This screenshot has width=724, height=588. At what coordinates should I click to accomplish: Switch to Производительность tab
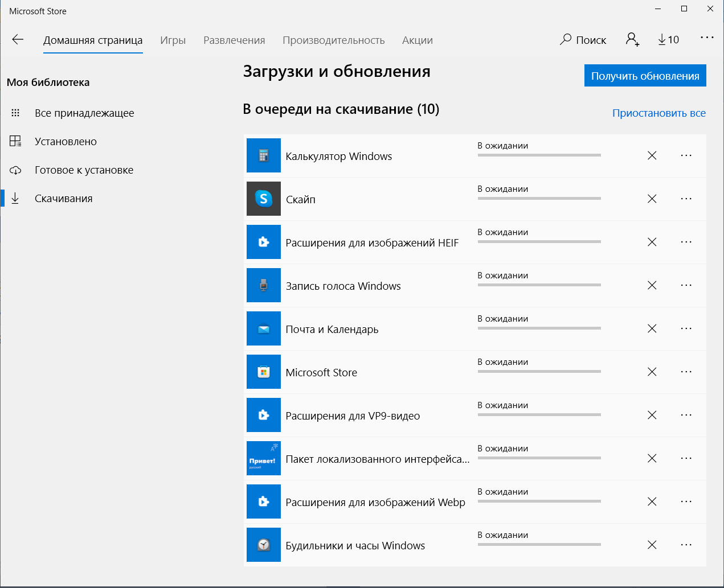tap(334, 40)
